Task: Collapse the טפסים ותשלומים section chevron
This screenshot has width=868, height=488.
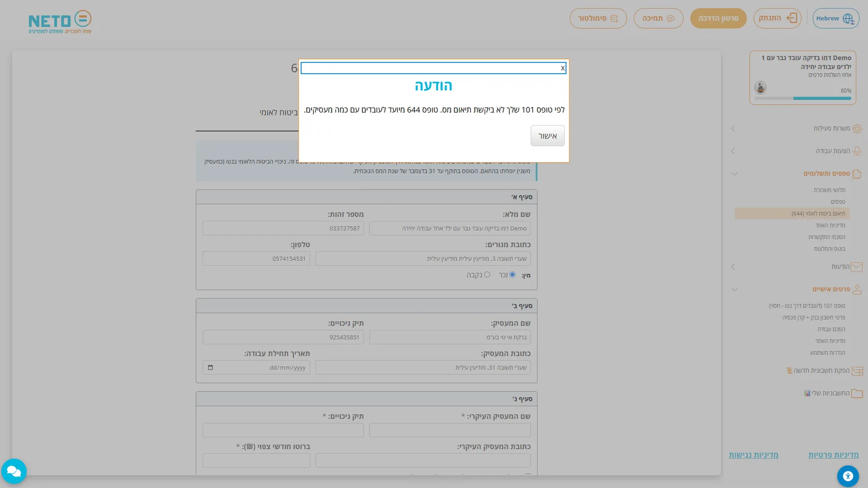Action: point(734,174)
